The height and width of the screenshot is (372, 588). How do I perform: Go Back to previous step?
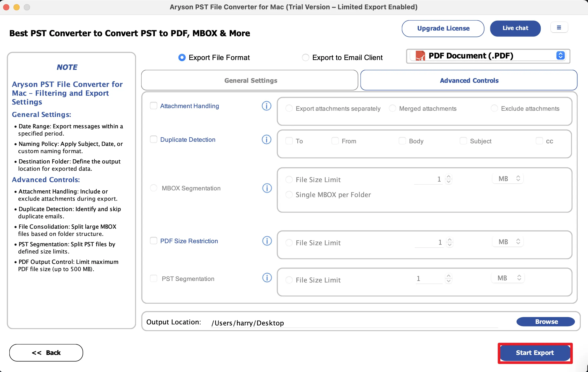[x=46, y=353]
